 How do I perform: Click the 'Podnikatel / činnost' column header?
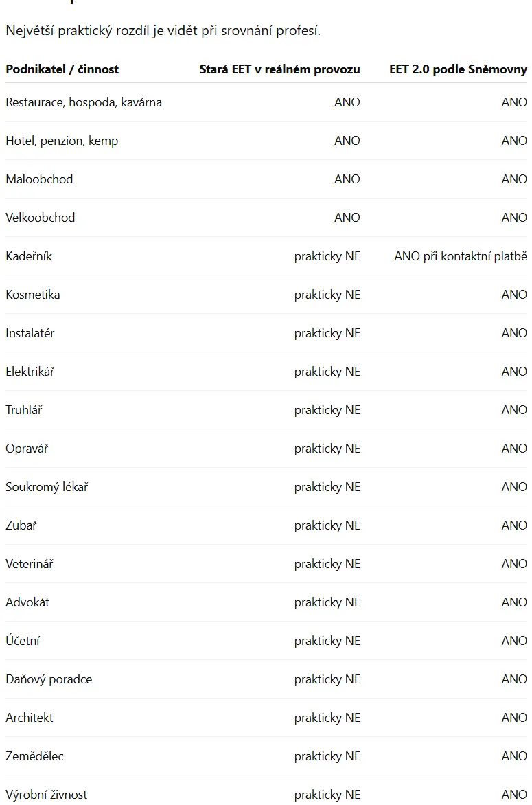tap(62, 69)
